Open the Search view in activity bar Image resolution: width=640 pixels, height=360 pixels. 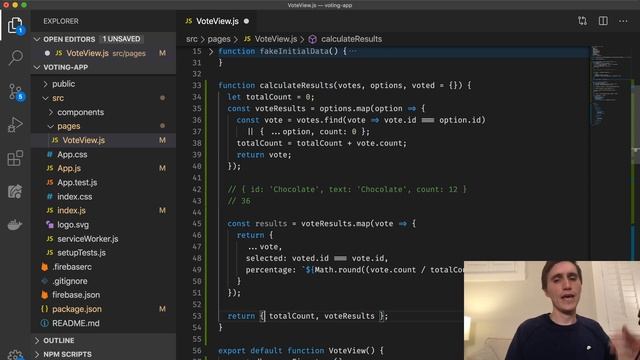click(x=15, y=58)
